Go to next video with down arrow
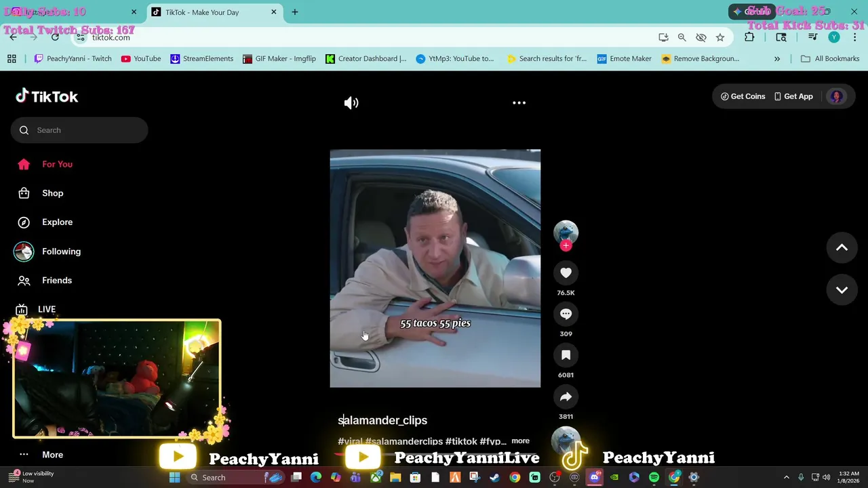This screenshot has width=868, height=488. [842, 289]
